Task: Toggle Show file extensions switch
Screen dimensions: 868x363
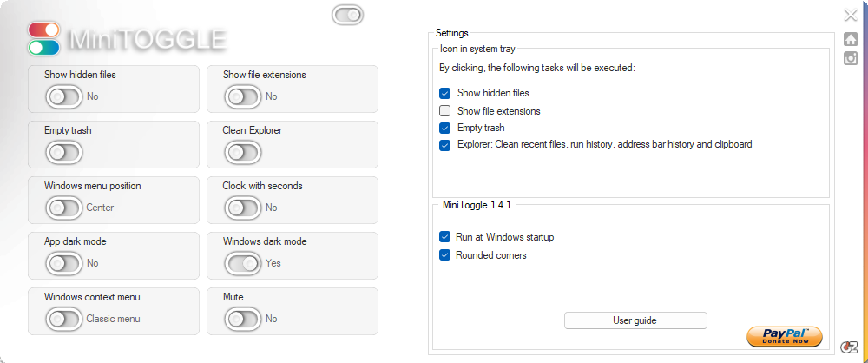Action: tap(242, 96)
